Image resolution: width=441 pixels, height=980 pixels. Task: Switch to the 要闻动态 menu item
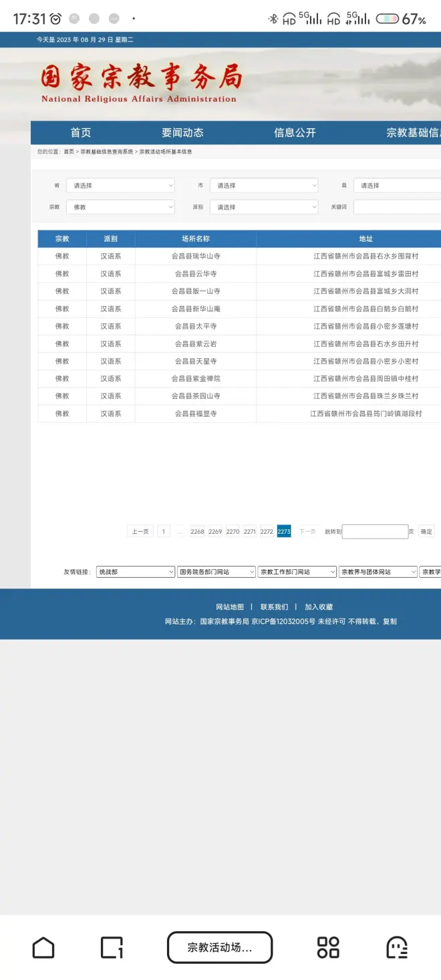(182, 133)
